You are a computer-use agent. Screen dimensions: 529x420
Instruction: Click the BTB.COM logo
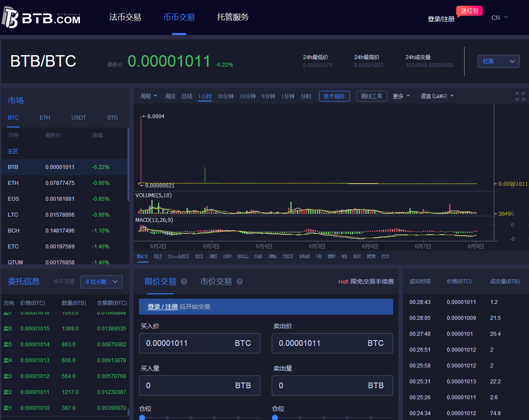click(x=41, y=17)
